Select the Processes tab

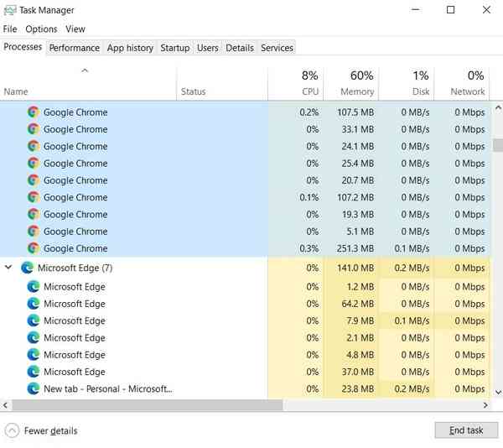(23, 47)
